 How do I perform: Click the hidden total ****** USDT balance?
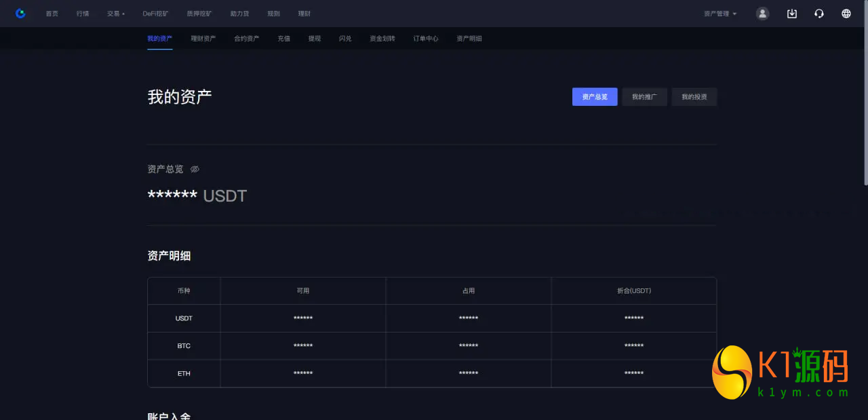[197, 196]
